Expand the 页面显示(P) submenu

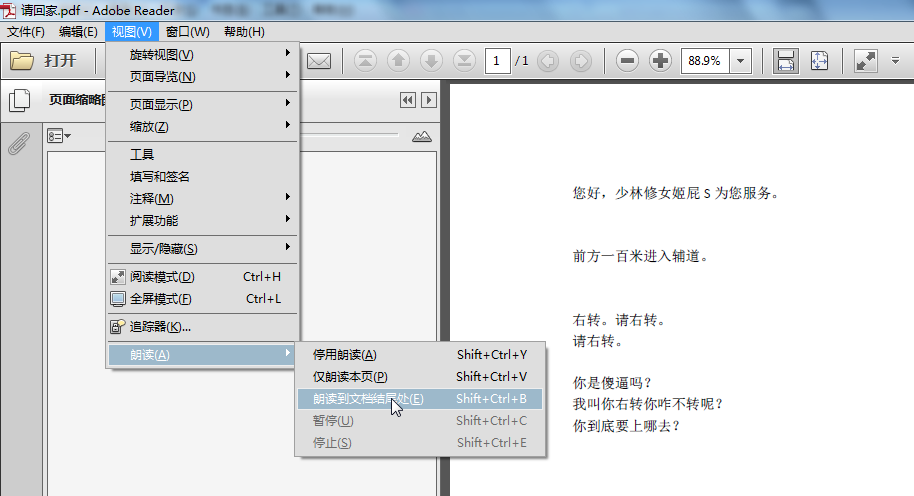pos(202,105)
